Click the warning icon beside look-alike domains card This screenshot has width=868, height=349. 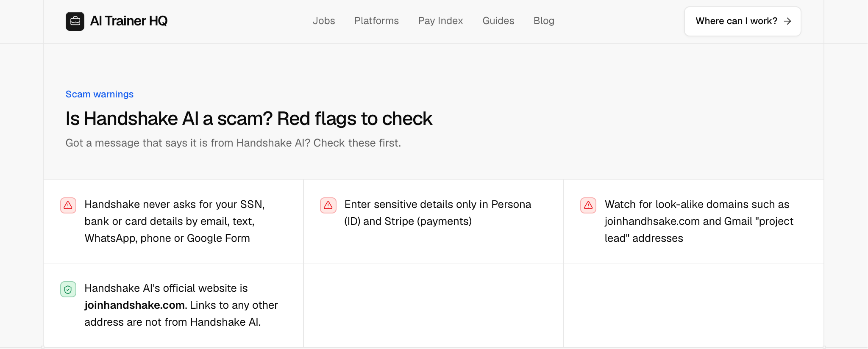pos(588,205)
